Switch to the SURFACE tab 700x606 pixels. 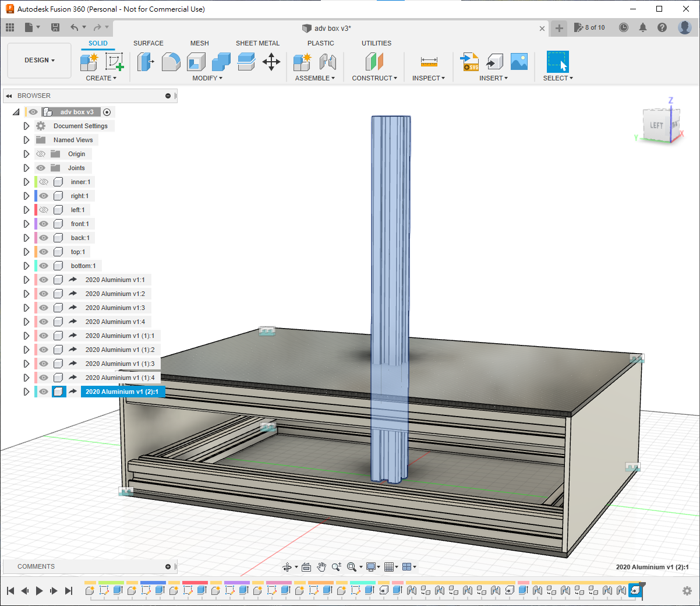click(x=148, y=43)
